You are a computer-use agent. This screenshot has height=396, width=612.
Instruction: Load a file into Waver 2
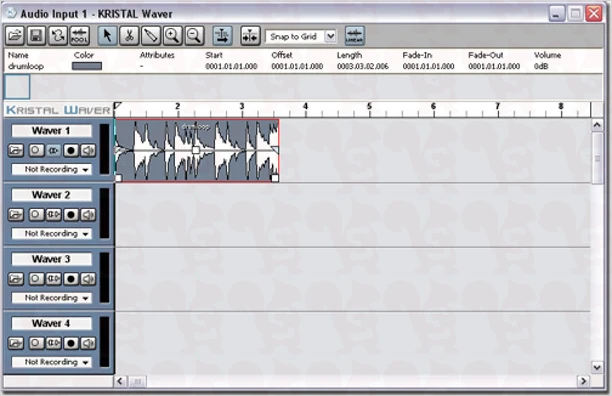point(16,215)
